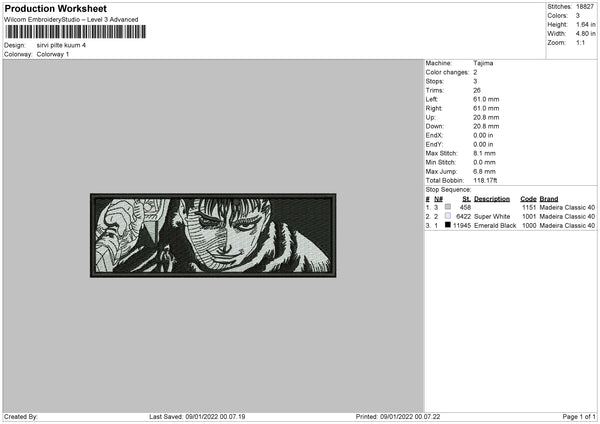The height and width of the screenshot is (424, 600).
Task: Click the N# column header
Action: tap(438, 199)
